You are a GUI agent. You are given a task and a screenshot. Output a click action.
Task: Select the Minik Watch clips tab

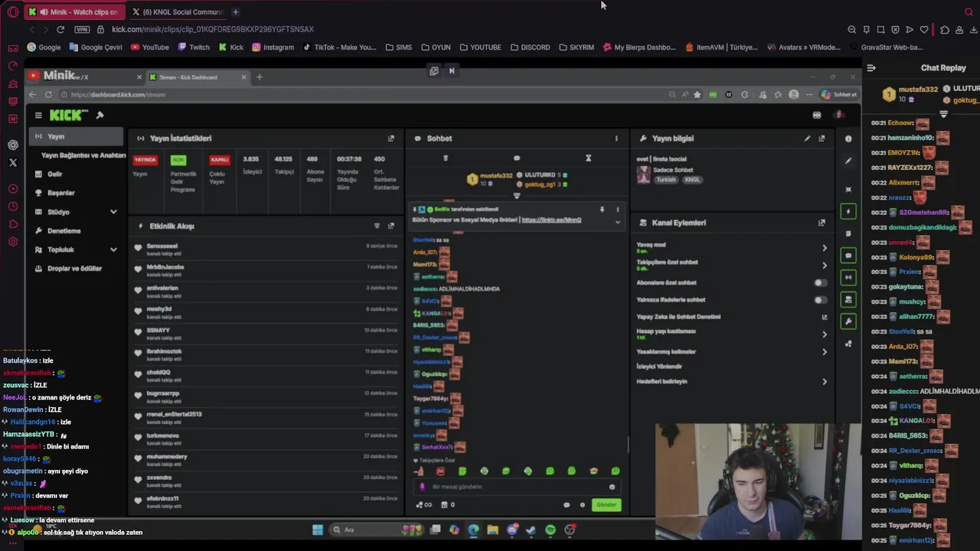(x=74, y=11)
